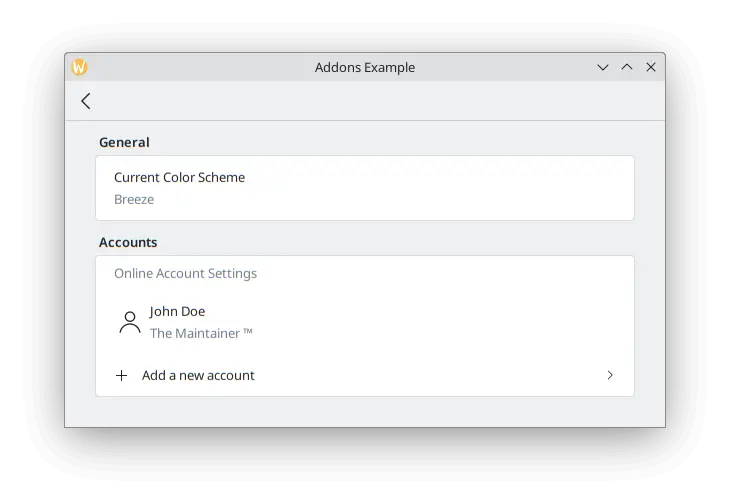This screenshot has height=504, width=730.
Task: Open the John Doe account entry
Action: pos(178,312)
